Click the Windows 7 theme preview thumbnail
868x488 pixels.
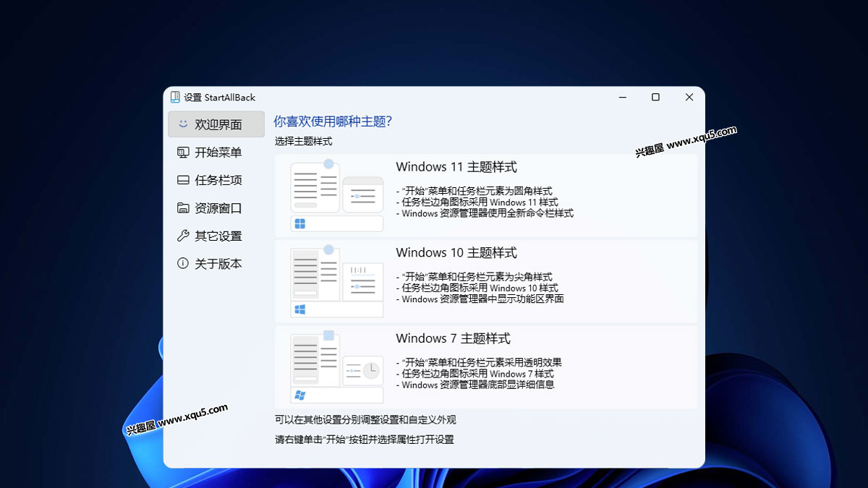(x=337, y=367)
